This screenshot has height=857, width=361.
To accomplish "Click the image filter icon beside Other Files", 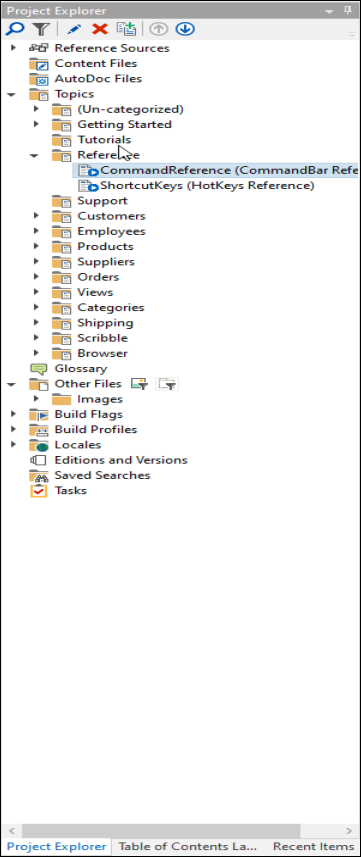I will coord(139,384).
